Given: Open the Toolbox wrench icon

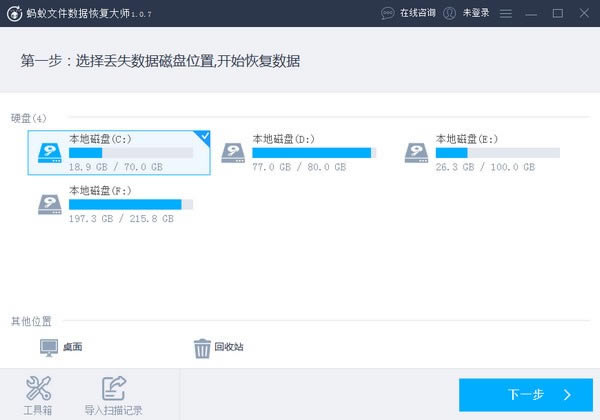Looking at the screenshot, I should (38, 388).
